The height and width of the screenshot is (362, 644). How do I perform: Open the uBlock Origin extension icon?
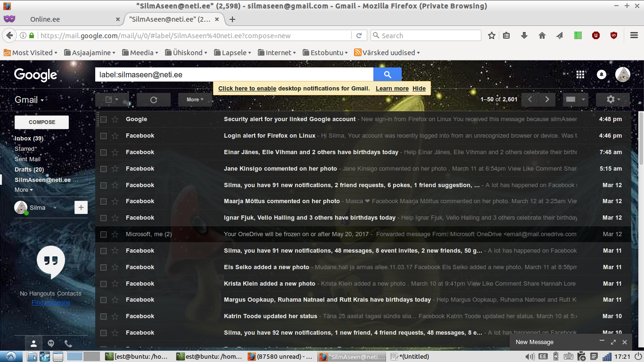pos(614,35)
